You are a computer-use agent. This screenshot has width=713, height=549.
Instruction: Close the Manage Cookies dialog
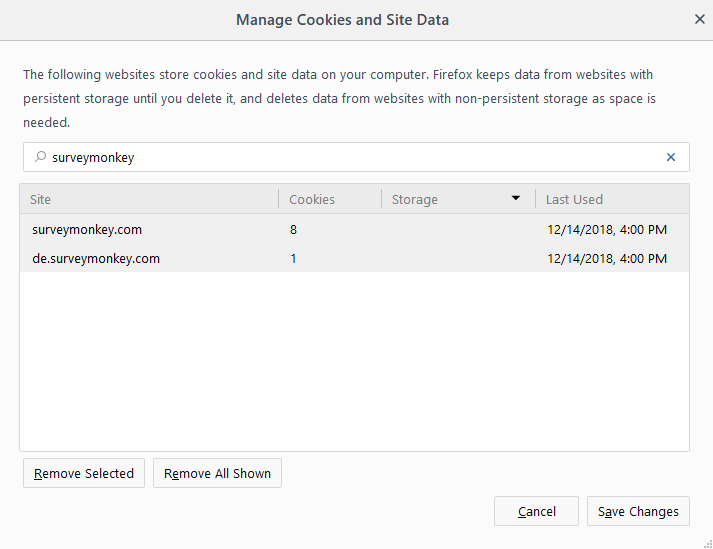click(699, 19)
